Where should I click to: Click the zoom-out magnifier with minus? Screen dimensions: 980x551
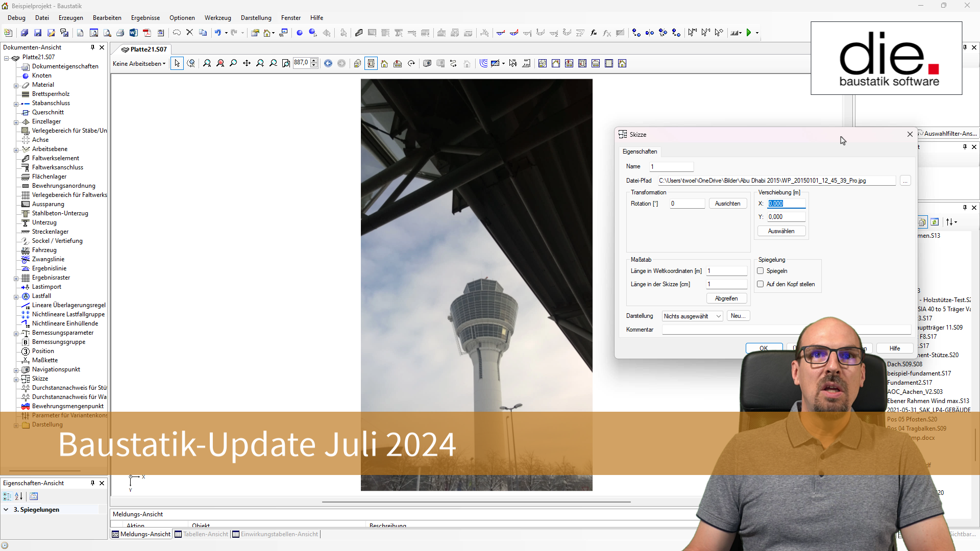click(x=273, y=63)
